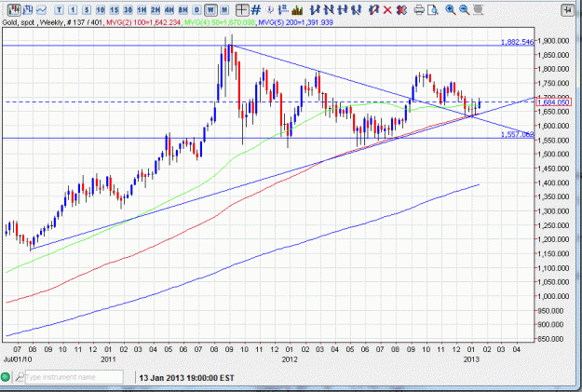Select the horizontal line drawing tool
582x392 pixels.
(343, 10)
